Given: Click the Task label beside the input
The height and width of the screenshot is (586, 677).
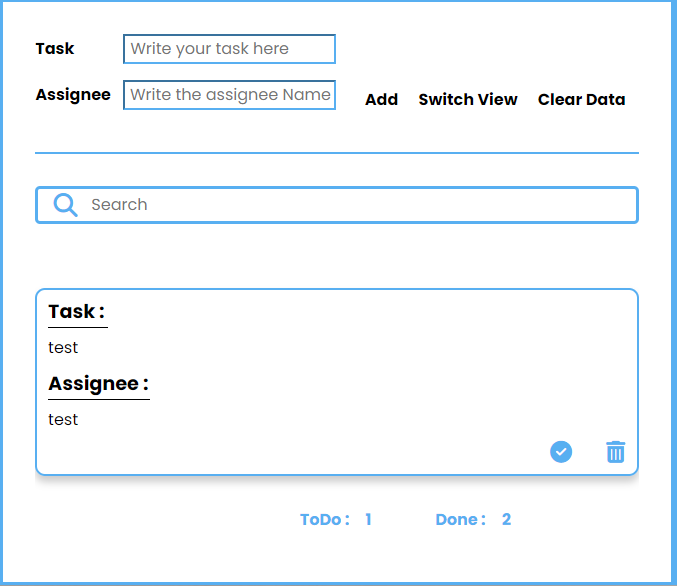Looking at the screenshot, I should [x=55, y=48].
